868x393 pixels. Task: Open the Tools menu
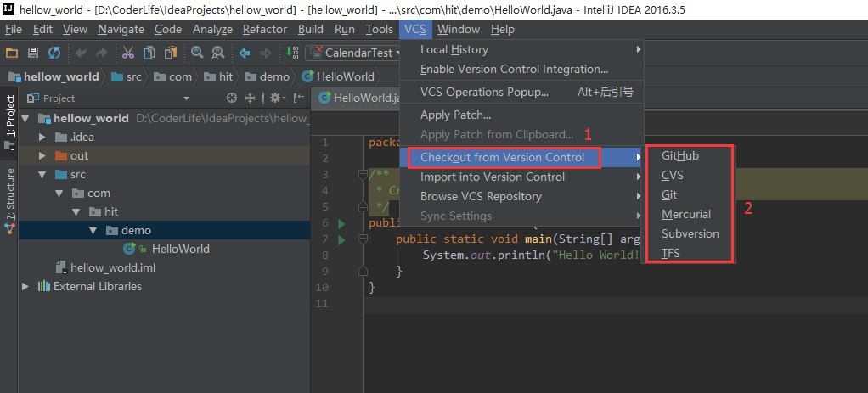click(x=379, y=30)
